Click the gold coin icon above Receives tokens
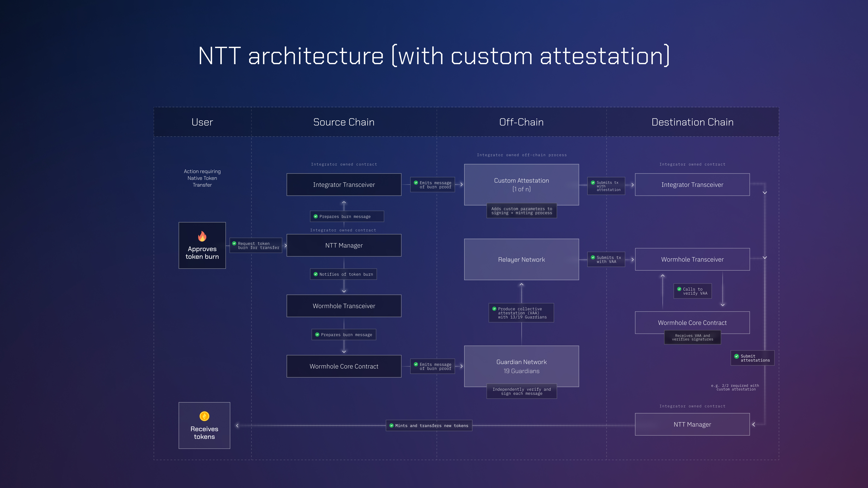 point(204,416)
